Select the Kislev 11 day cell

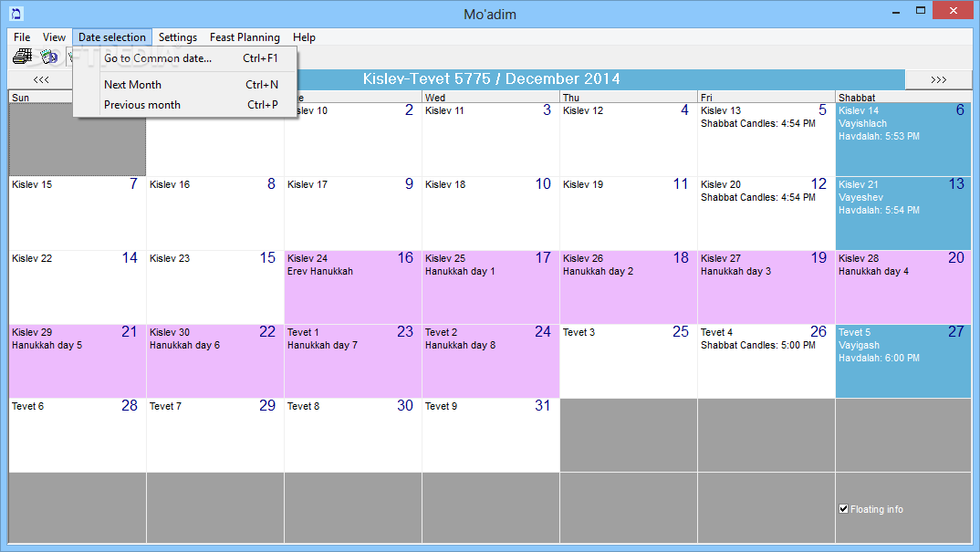pyautogui.click(x=491, y=140)
